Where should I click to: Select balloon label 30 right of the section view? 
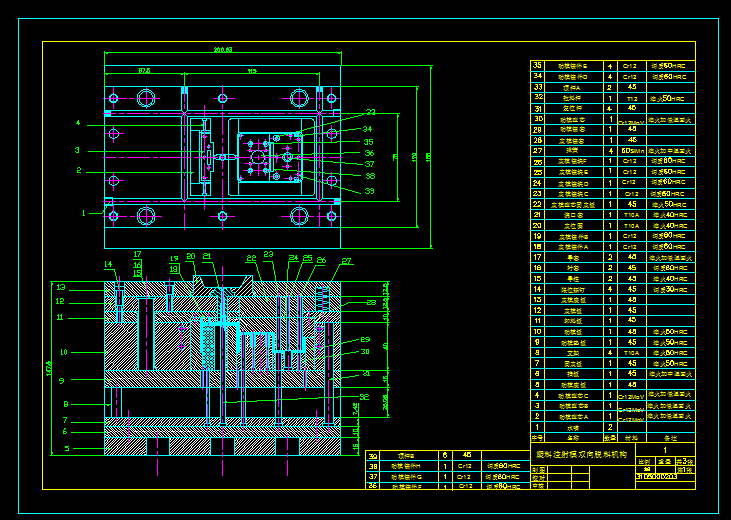(x=365, y=352)
